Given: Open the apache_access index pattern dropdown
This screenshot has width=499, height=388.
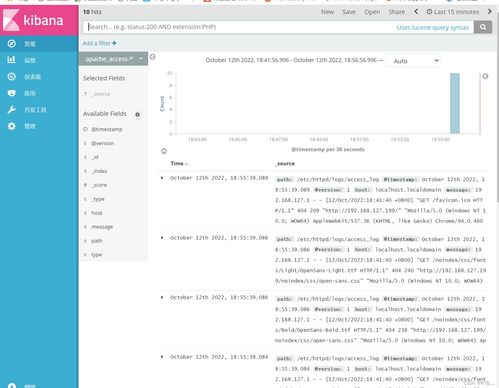Looking at the screenshot, I should point(113,59).
